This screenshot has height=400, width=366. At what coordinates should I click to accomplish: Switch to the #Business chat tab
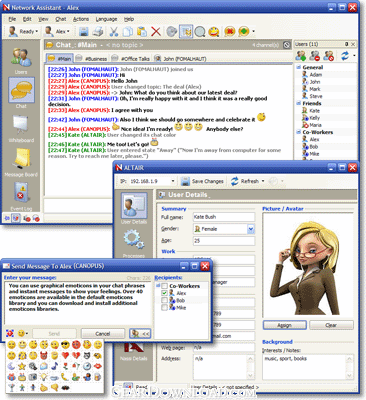92,59
